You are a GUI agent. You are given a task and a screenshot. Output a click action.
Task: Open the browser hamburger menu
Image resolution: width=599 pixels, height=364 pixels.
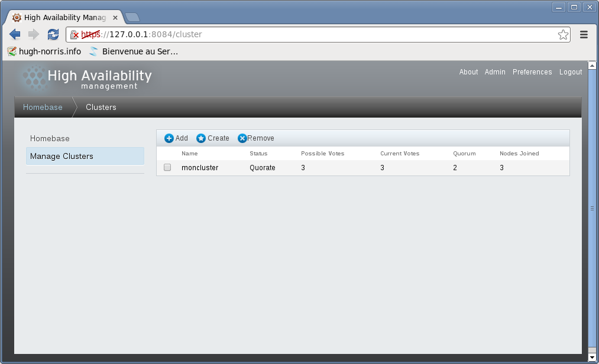(x=584, y=34)
